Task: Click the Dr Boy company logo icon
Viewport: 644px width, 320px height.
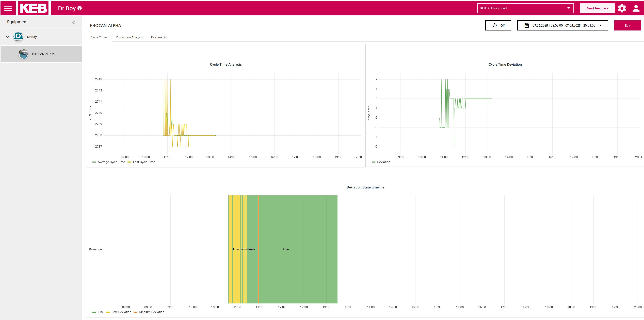Action: coord(18,37)
